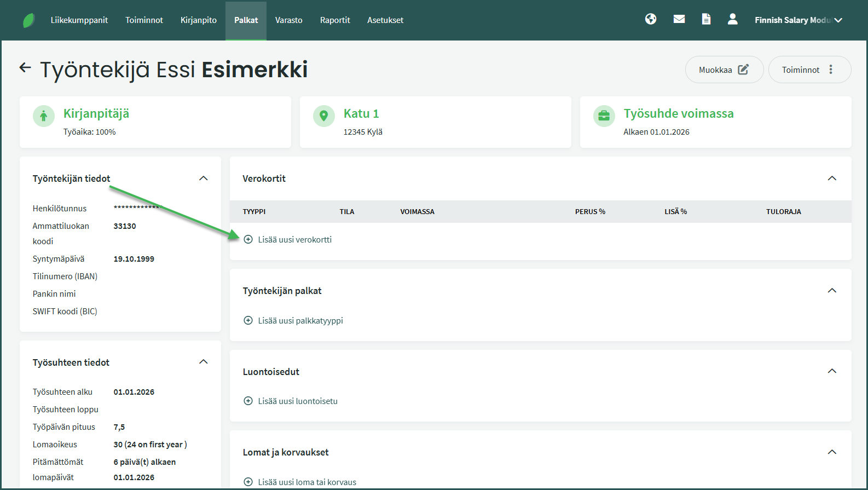Select the Raportit menu item
Image resolution: width=868 pixels, height=490 pixels.
pos(335,20)
